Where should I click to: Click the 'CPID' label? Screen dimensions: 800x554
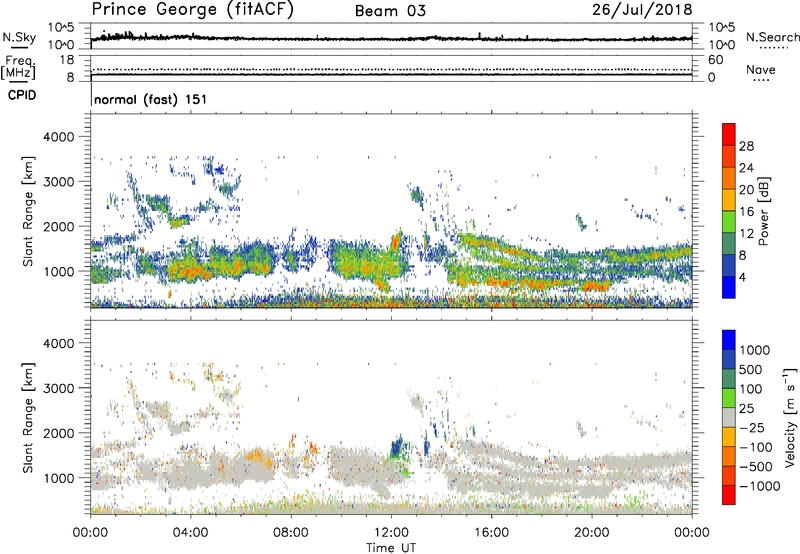coord(22,95)
